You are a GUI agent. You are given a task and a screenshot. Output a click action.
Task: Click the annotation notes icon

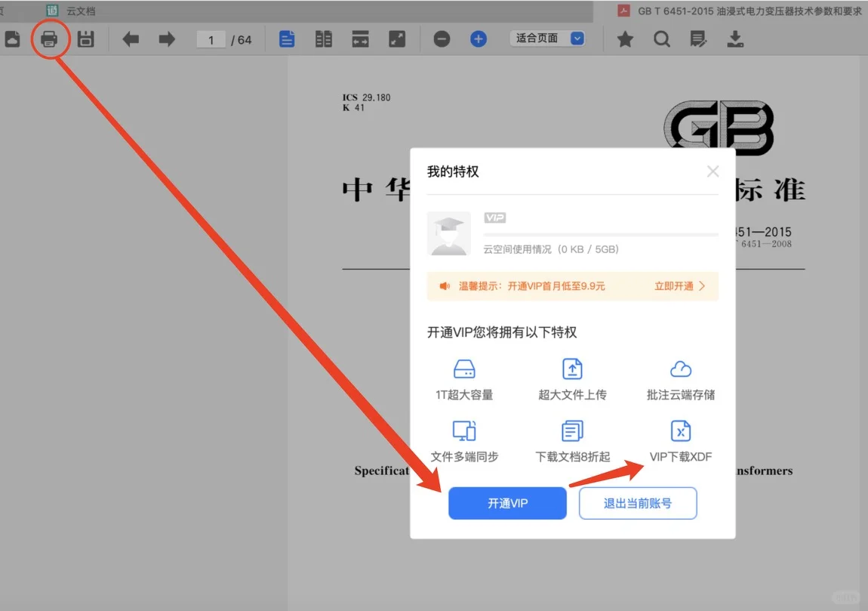[x=698, y=39]
